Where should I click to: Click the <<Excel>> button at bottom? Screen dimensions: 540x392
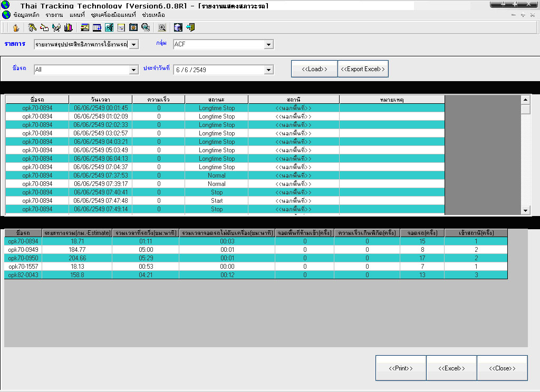(x=451, y=368)
